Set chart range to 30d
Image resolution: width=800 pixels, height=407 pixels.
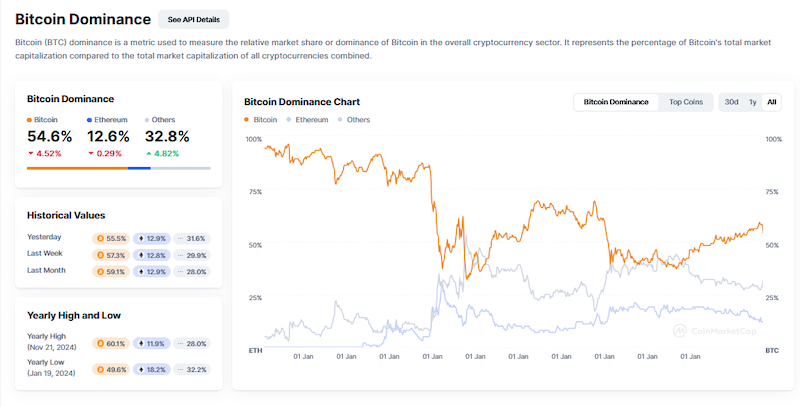[x=731, y=102]
